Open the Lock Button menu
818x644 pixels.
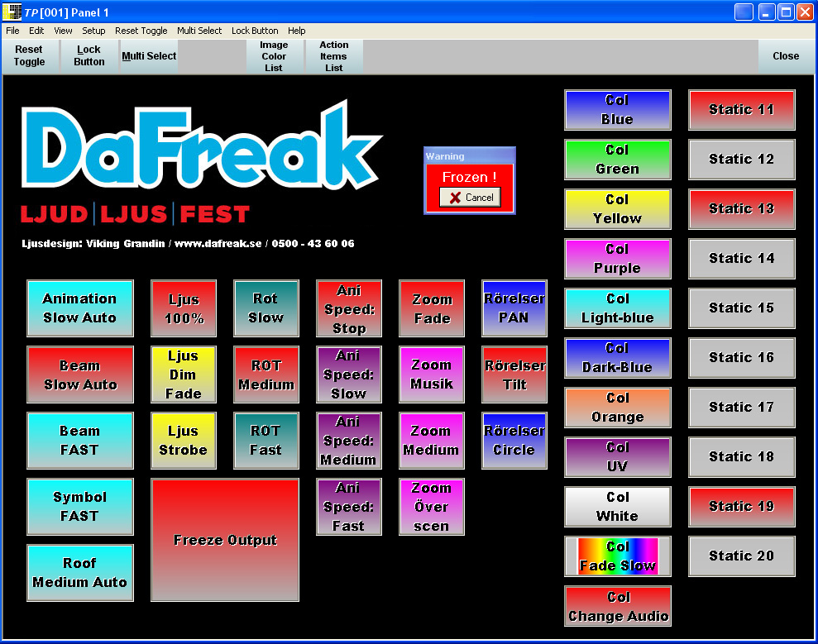tap(255, 31)
